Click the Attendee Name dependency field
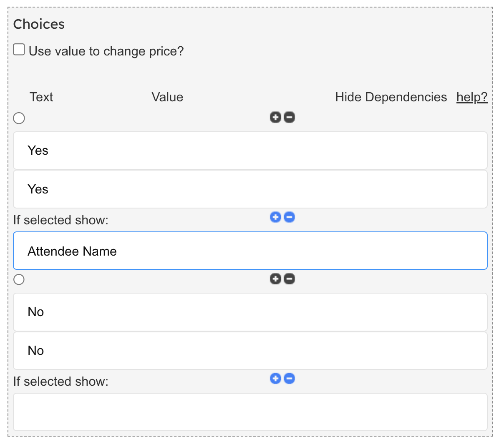Image resolution: width=504 pixels, height=447 pixels. 250,251
